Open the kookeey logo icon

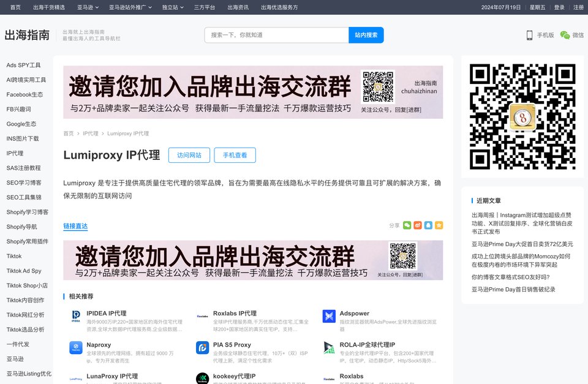[203, 378]
